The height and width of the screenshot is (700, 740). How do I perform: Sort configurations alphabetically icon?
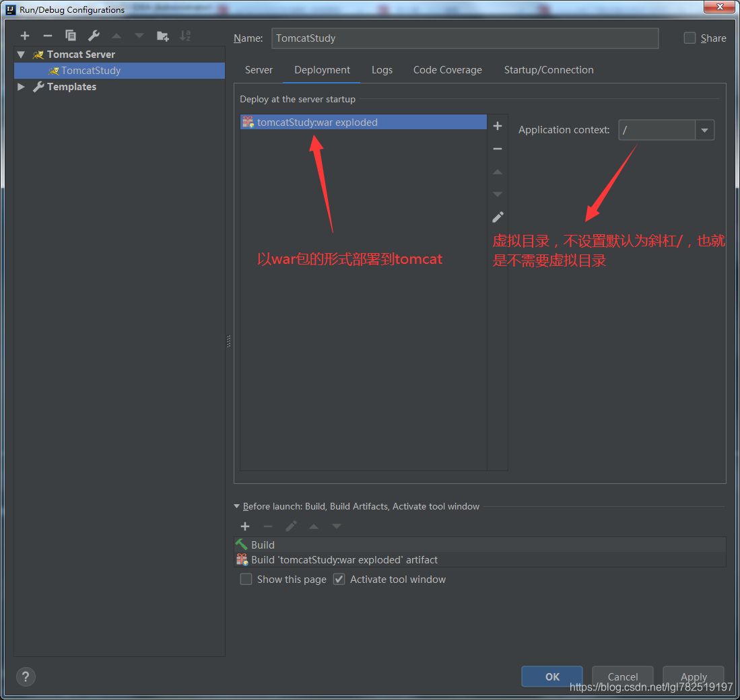[x=185, y=36]
